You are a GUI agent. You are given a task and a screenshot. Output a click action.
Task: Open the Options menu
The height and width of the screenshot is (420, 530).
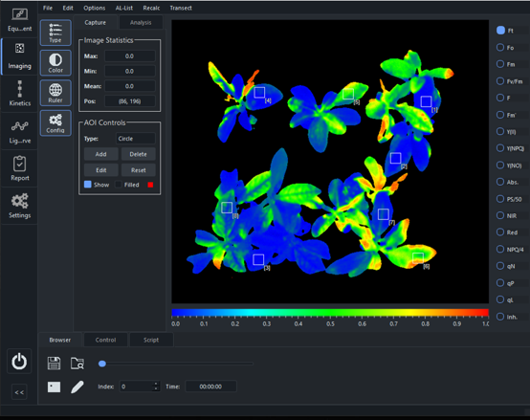95,8
